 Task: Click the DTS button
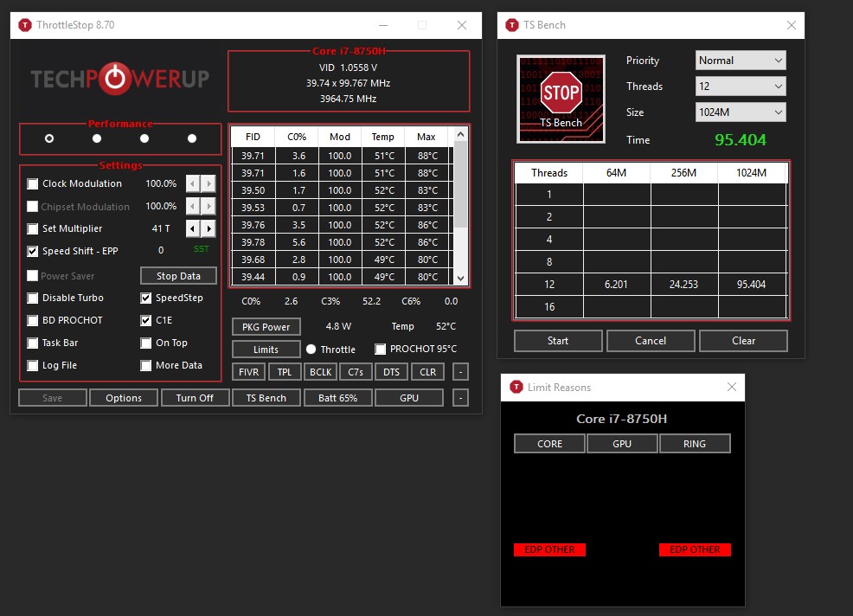[391, 372]
